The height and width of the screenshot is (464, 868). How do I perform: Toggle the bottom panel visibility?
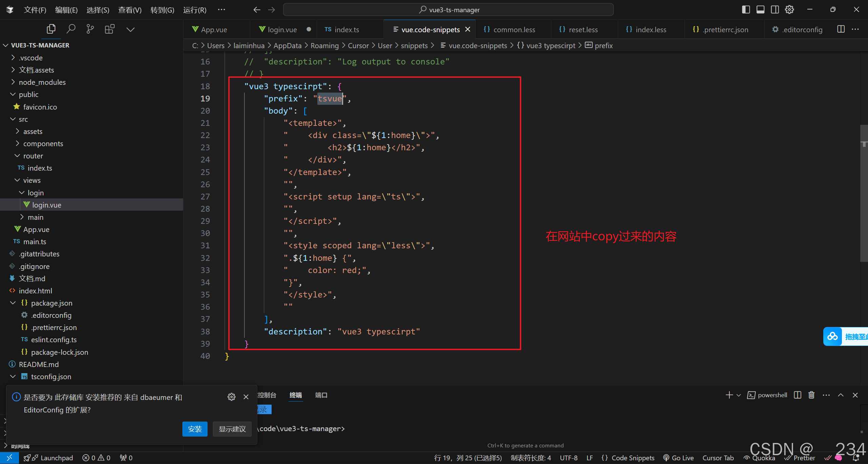click(x=761, y=9)
